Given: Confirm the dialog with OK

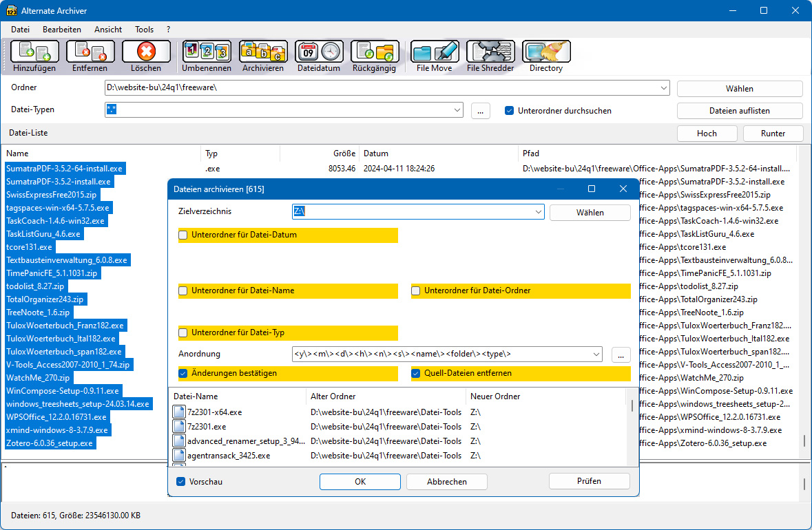Looking at the screenshot, I should click(x=360, y=481).
